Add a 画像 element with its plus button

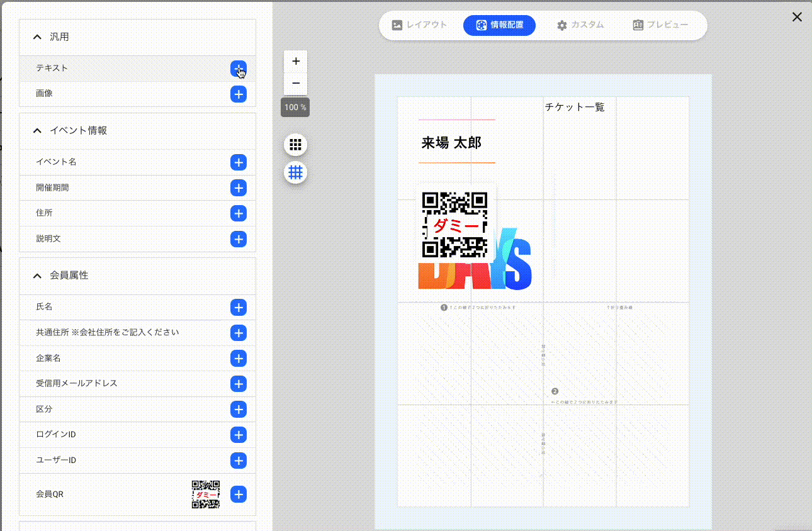tap(238, 94)
